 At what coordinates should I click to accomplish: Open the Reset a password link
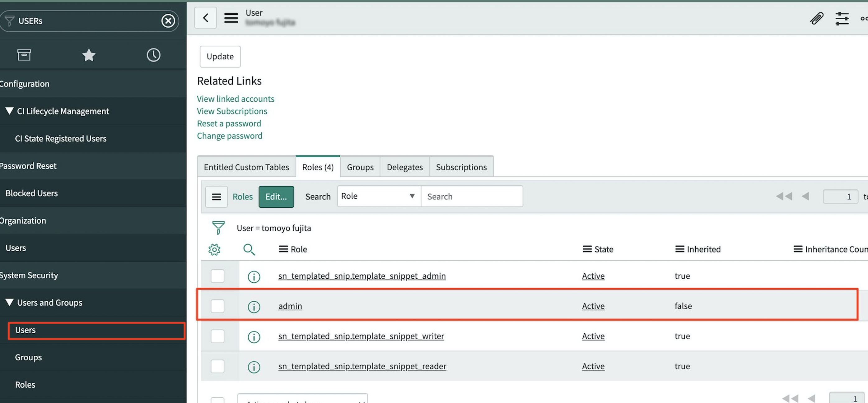tap(229, 123)
